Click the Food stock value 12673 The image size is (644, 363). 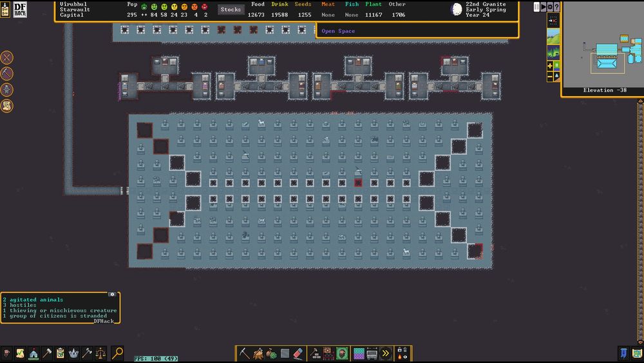[x=256, y=15]
